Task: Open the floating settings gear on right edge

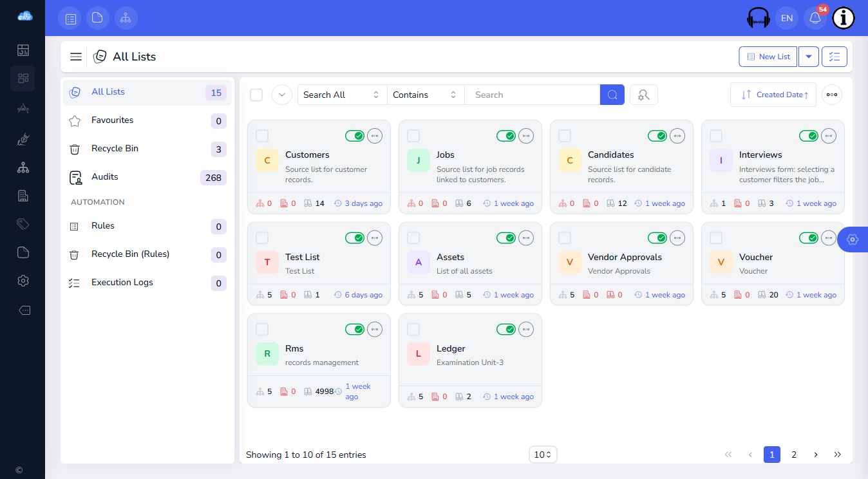Action: tap(853, 239)
